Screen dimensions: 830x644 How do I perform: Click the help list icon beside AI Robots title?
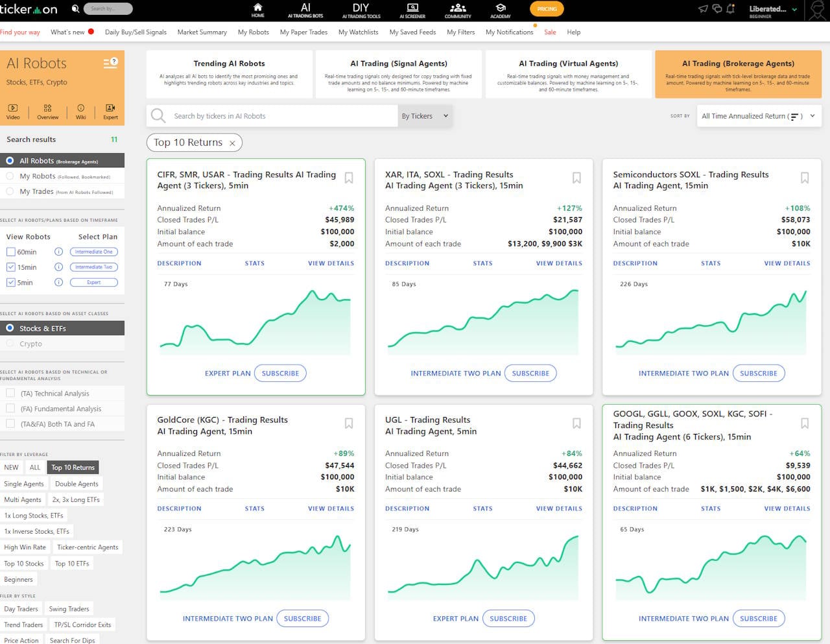[110, 63]
